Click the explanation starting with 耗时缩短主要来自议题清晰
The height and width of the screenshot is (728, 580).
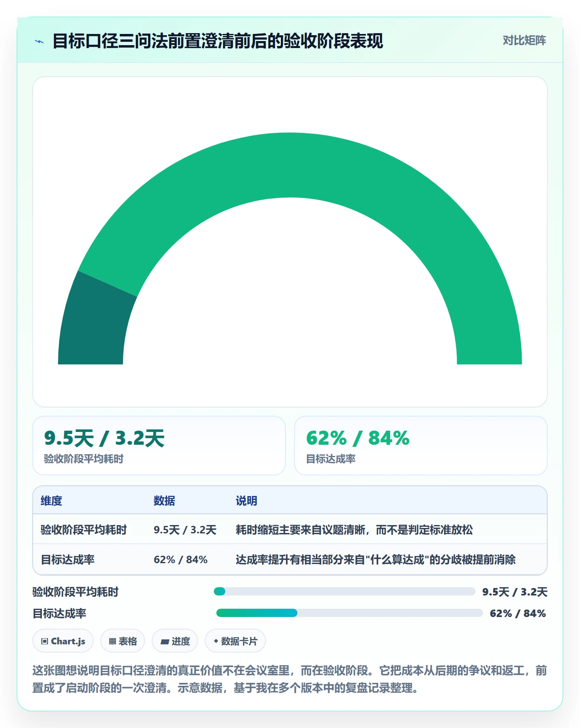(x=354, y=530)
